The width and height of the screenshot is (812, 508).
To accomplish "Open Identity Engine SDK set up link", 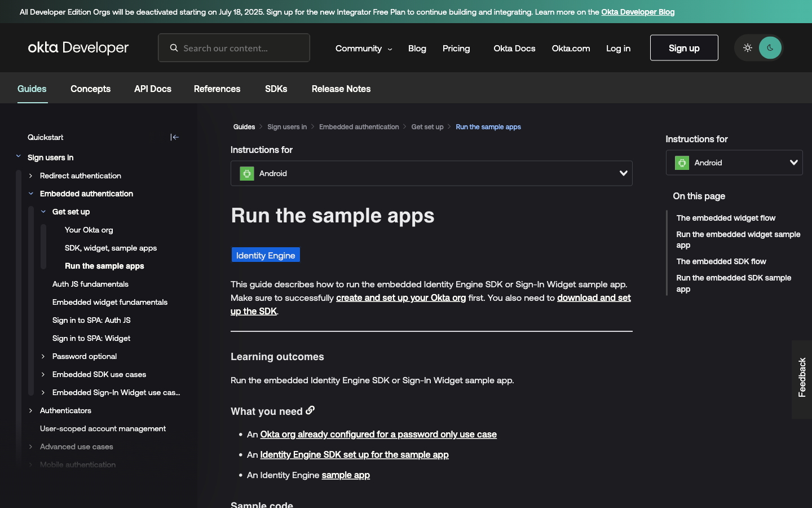I will [x=354, y=454].
